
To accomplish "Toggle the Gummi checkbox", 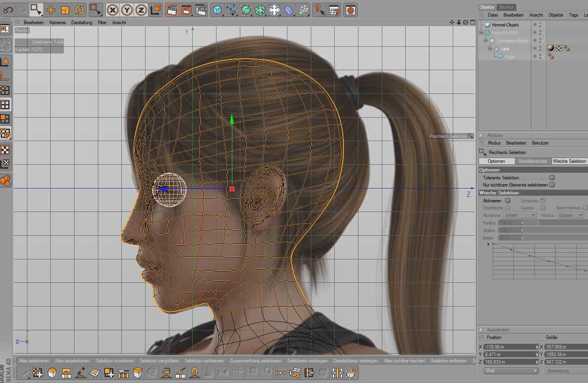I will [x=543, y=208].
